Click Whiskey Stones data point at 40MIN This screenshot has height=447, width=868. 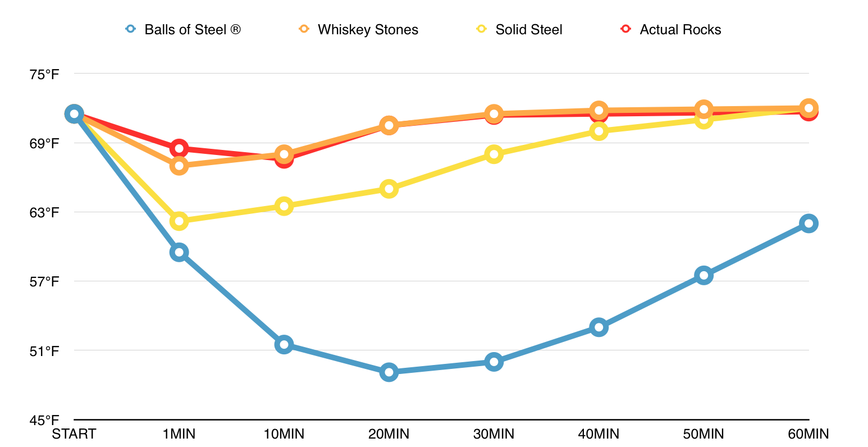(599, 110)
